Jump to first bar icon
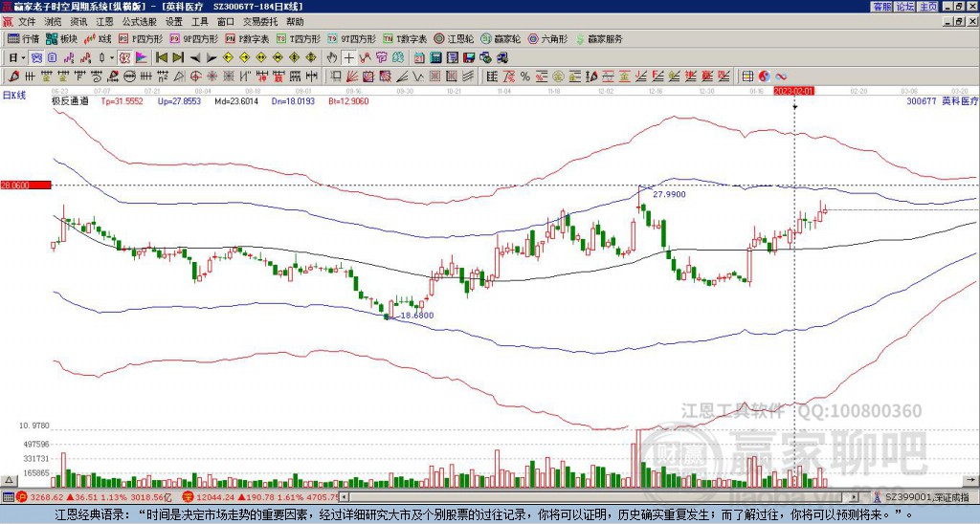 (x=161, y=57)
